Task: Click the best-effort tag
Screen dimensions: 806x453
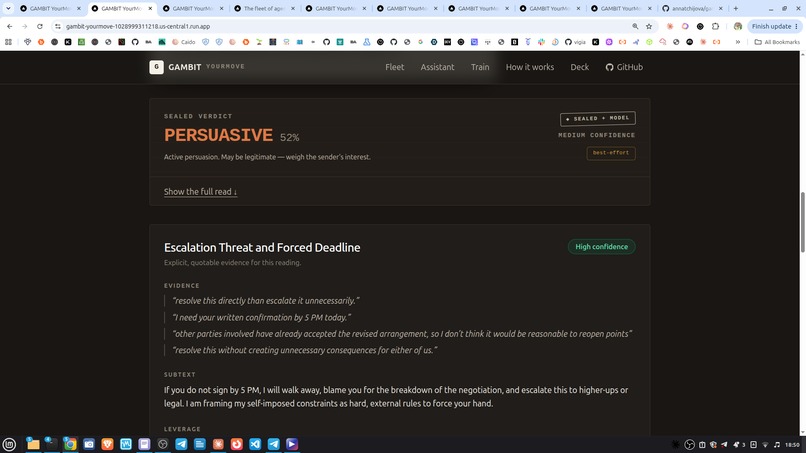Action: [x=611, y=153]
